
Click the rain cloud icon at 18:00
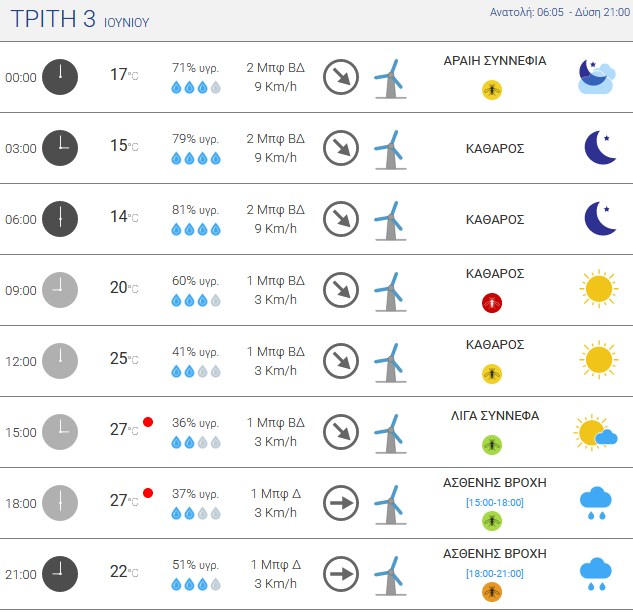click(x=597, y=502)
